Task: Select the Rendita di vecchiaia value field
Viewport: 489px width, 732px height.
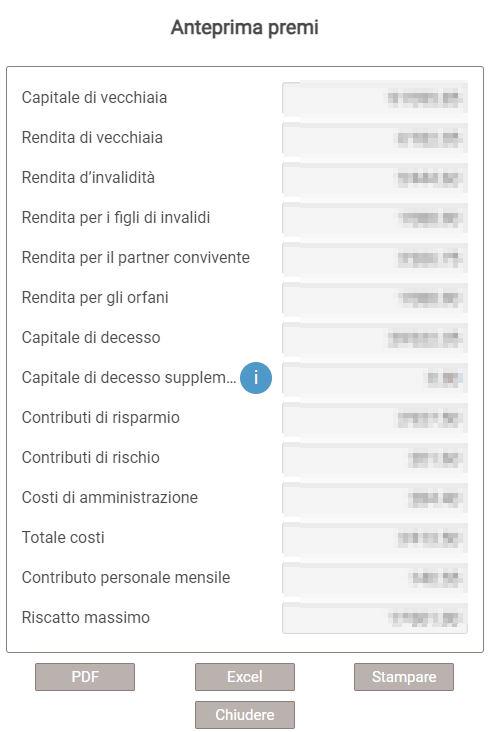Action: point(375,138)
